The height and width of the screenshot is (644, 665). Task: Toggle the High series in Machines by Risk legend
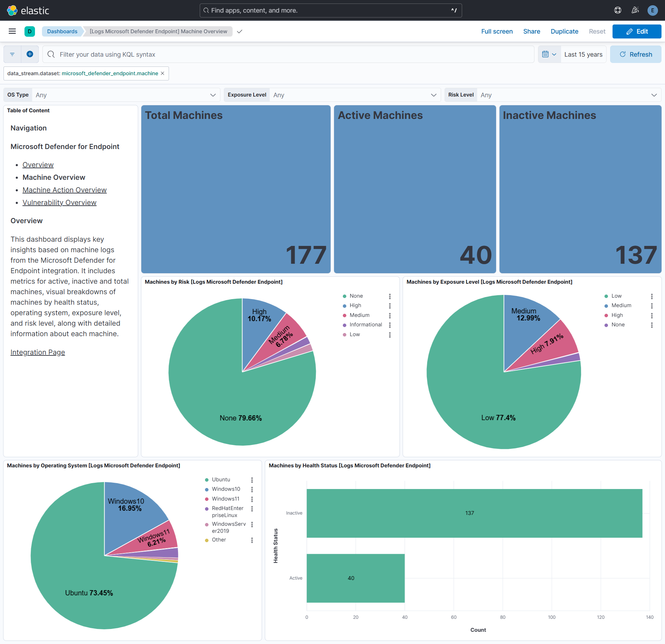355,305
